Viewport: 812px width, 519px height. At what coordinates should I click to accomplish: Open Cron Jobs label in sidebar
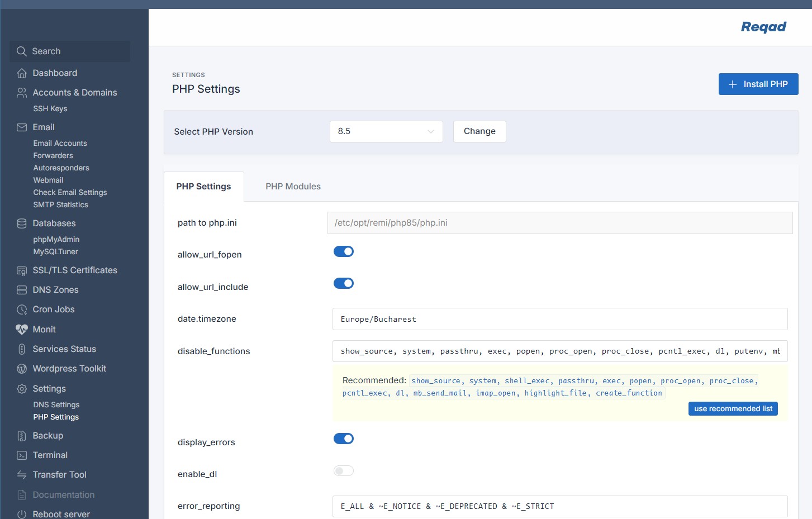coord(54,310)
